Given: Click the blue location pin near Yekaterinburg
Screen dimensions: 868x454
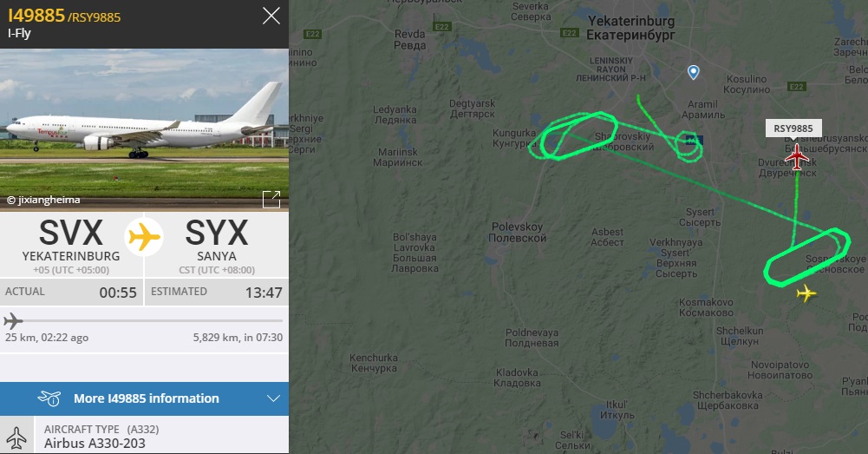Looking at the screenshot, I should pyautogui.click(x=693, y=72).
